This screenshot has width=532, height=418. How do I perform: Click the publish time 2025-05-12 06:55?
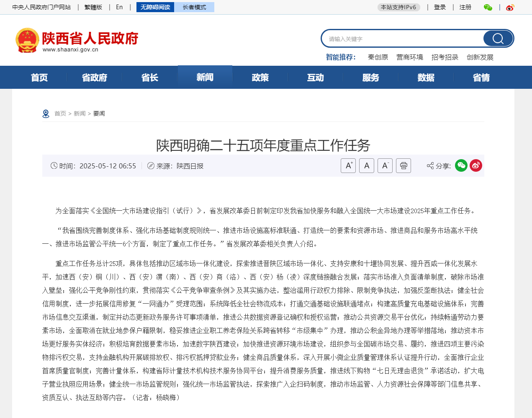tap(108, 166)
